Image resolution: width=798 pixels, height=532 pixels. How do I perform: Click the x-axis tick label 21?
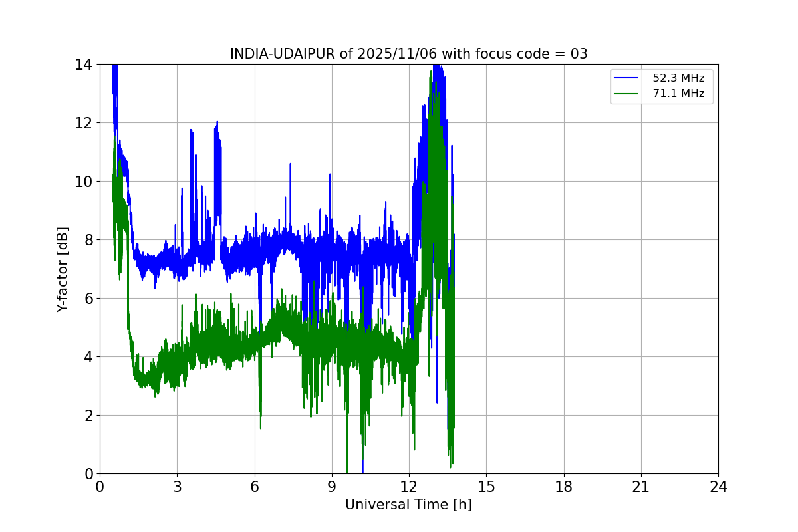(641, 487)
